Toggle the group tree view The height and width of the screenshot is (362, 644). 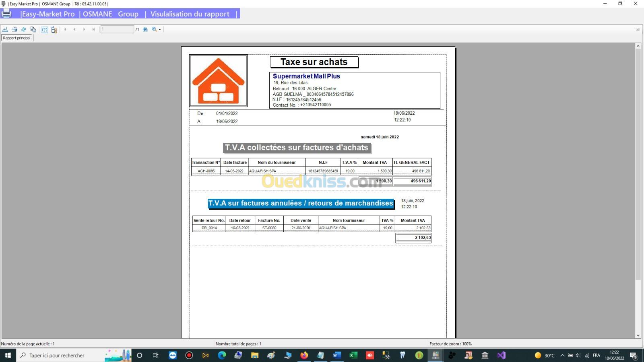point(54,29)
